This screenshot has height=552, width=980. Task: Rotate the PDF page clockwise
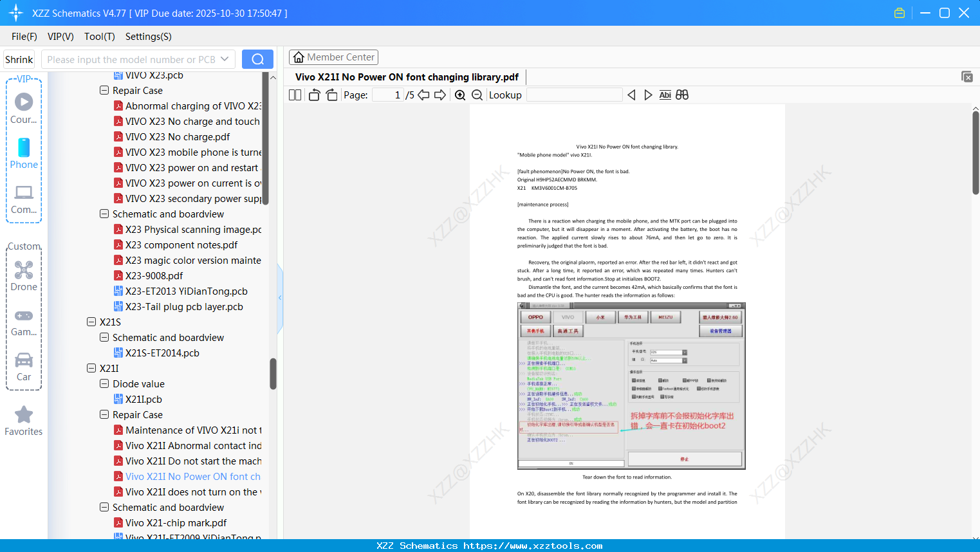331,95
